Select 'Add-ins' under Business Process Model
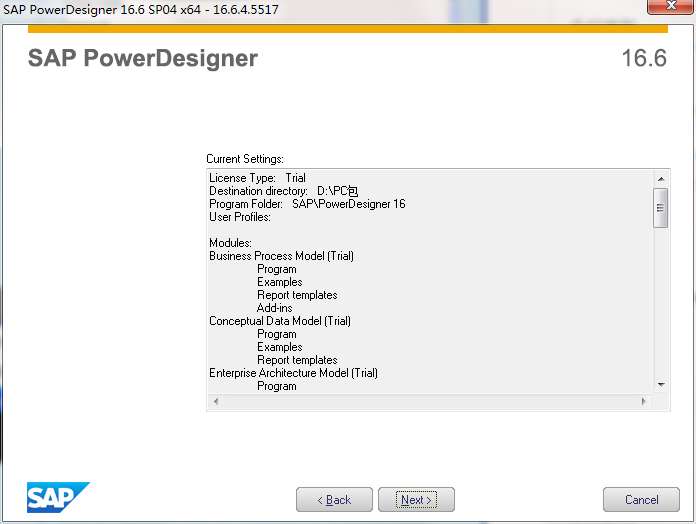Screen dimensions: 696x524 click(x=275, y=308)
